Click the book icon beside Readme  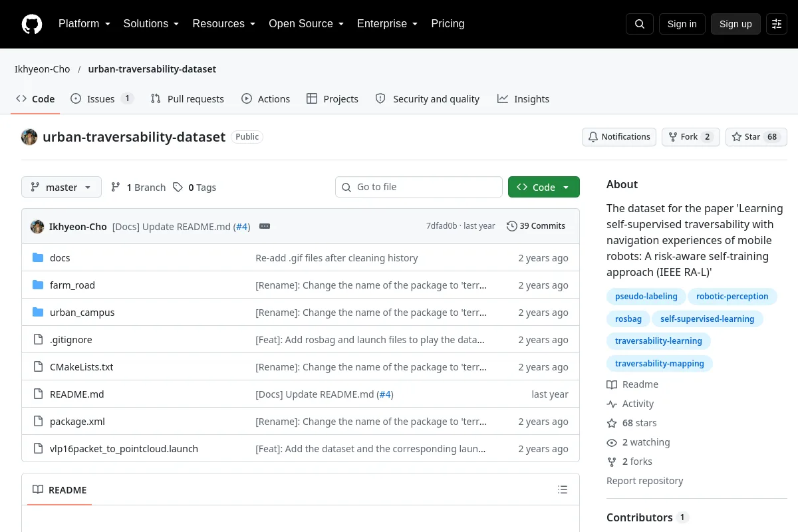point(612,384)
